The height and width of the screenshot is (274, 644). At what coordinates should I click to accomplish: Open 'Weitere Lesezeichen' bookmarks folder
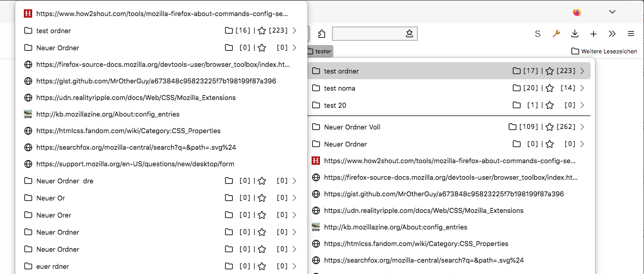point(604,51)
